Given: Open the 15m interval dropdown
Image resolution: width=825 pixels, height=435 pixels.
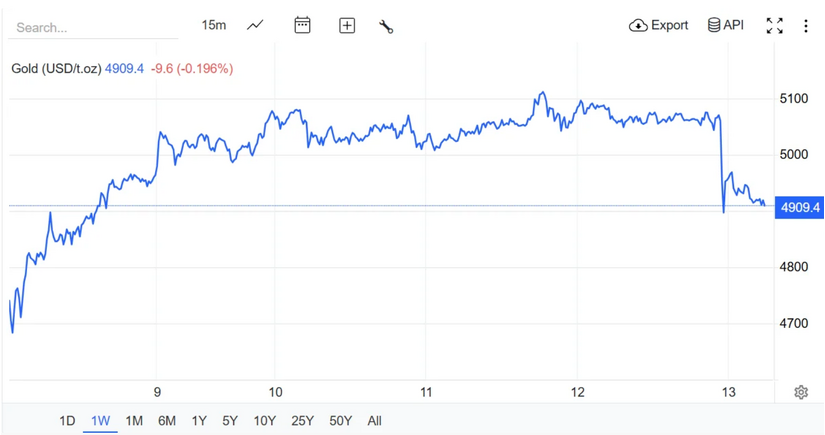Looking at the screenshot, I should (214, 25).
